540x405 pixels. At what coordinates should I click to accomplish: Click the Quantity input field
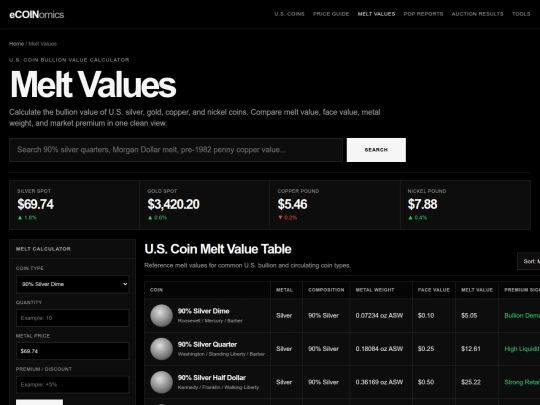(72, 318)
